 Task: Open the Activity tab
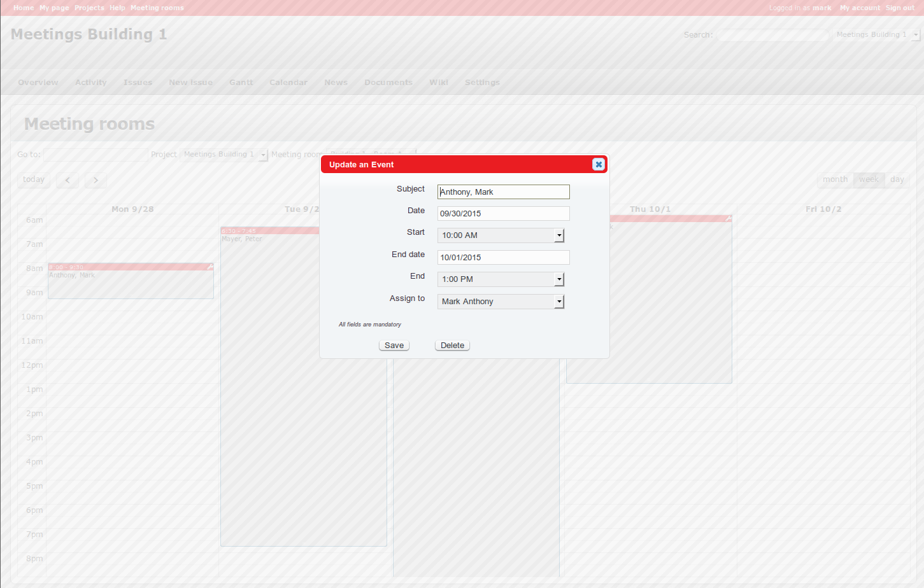pos(91,83)
